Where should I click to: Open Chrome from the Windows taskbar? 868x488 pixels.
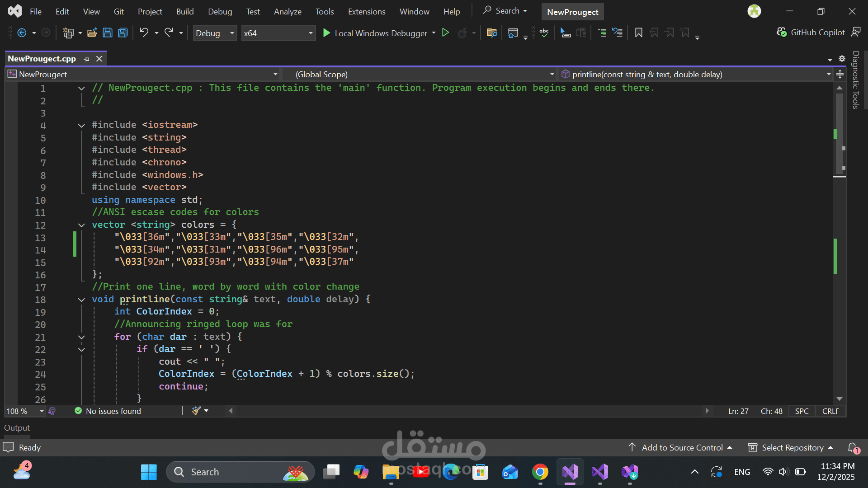(540, 472)
